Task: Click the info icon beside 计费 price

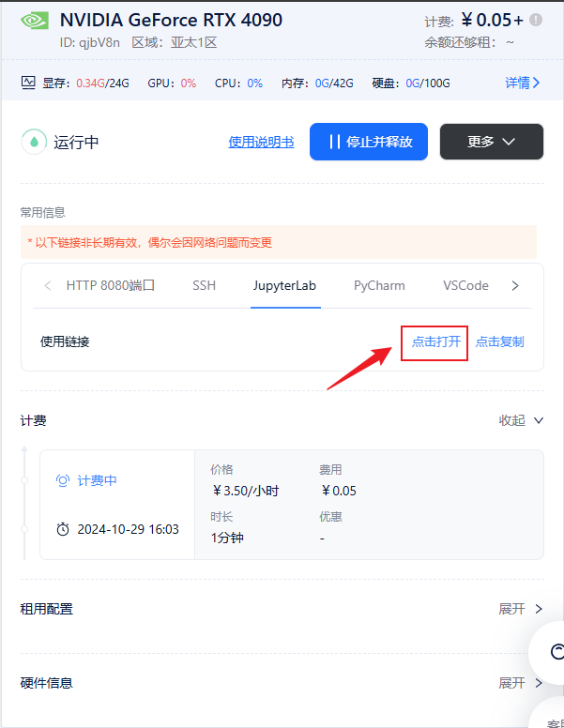Action: 536,20
